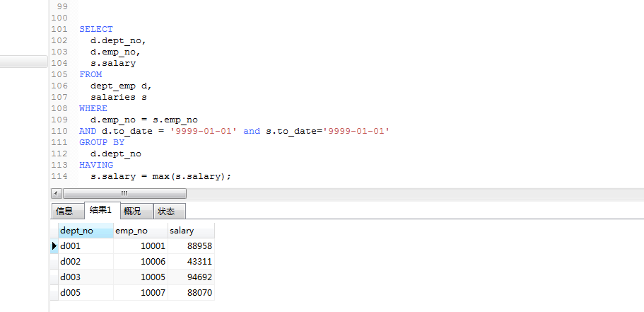
Task: Click the left arrow of horizontal scrollbar
Action: click(57, 194)
